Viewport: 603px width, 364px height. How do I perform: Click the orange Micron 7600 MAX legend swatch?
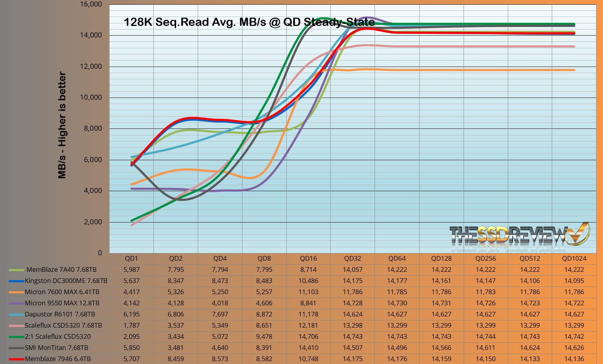[x=16, y=292]
